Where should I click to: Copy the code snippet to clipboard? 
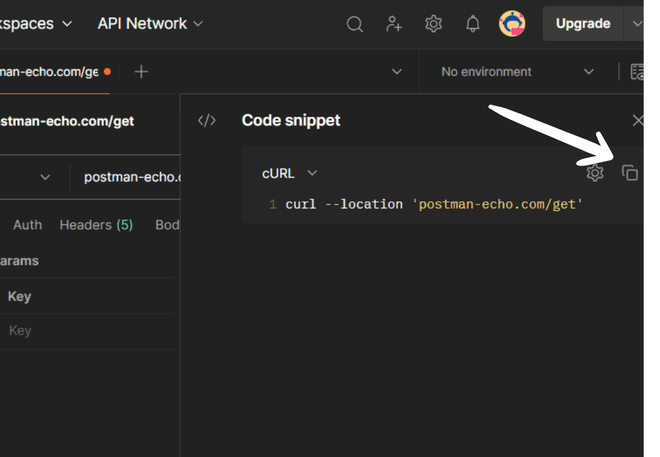pyautogui.click(x=630, y=173)
